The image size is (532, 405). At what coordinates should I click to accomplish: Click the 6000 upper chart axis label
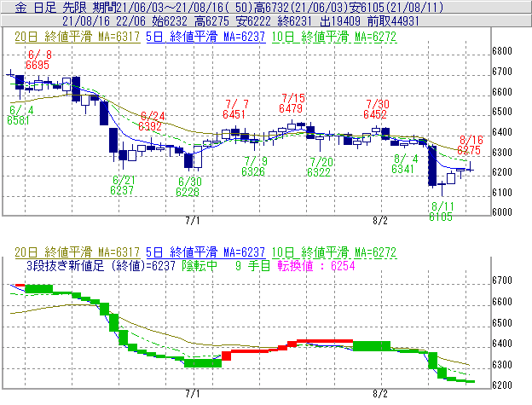point(502,212)
